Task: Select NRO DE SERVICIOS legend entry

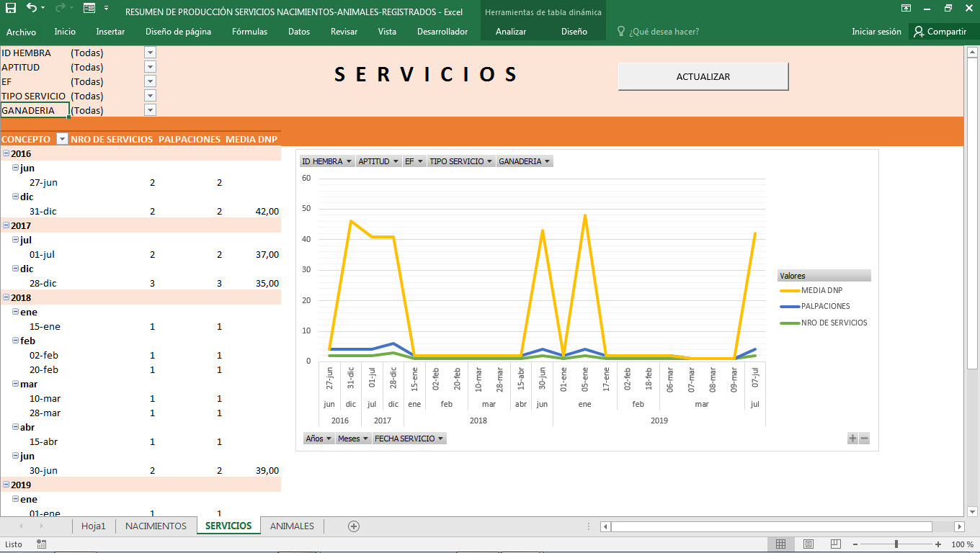Action: (824, 323)
